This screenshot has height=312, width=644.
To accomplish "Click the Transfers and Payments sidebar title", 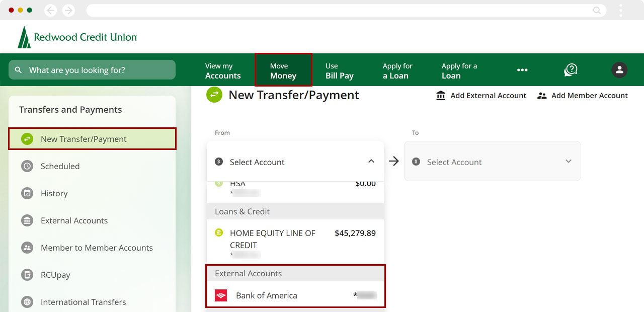I will [70, 110].
